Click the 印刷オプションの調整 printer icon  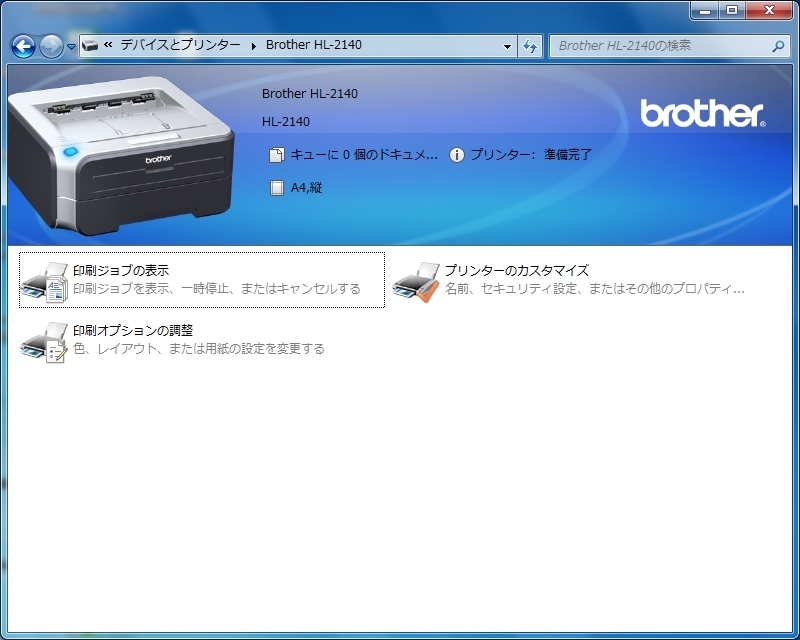point(44,342)
